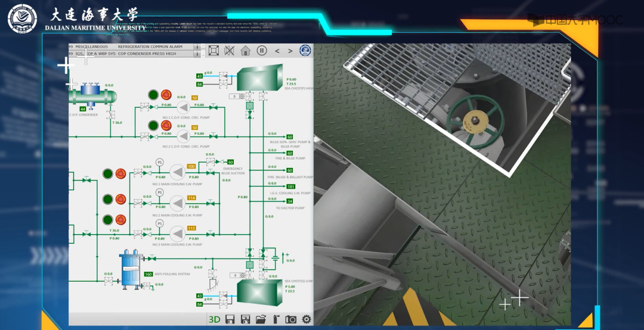
Task: Stop No.1 main cooling S.W. pump red button
Action: coord(120,173)
